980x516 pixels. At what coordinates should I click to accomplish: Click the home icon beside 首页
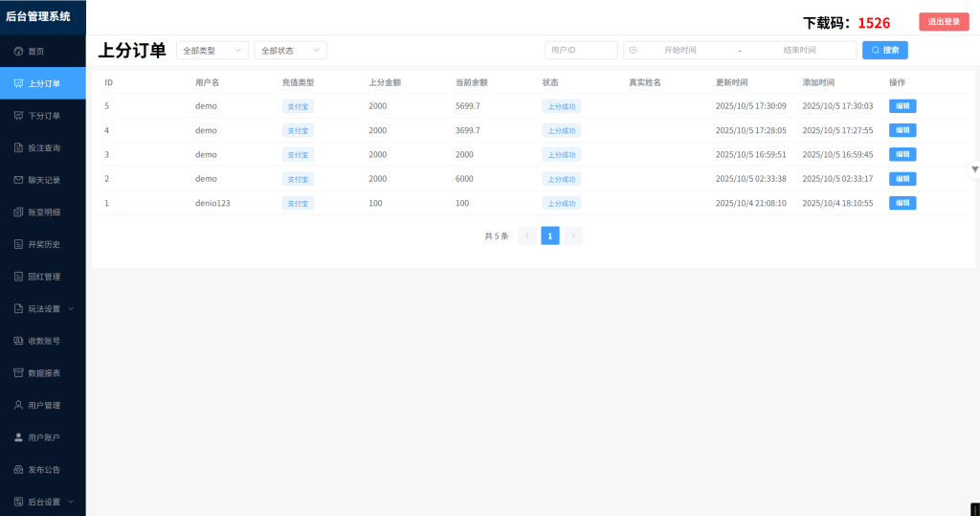pyautogui.click(x=18, y=51)
